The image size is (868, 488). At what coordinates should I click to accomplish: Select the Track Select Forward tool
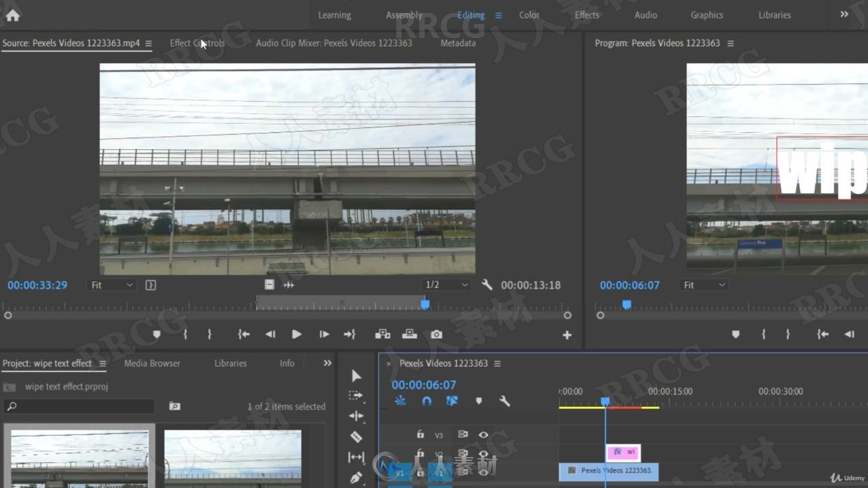(x=356, y=396)
